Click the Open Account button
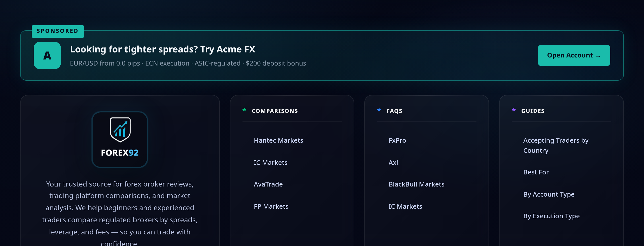This screenshot has width=644, height=246. [574, 55]
